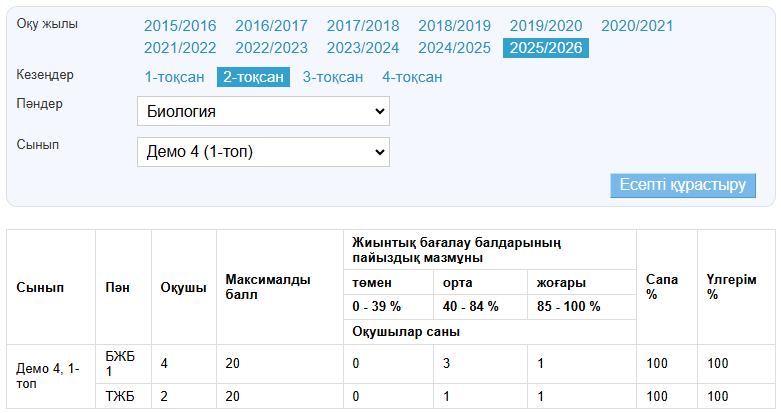Switch to the 2018/2019 academic year
The width and height of the screenshot is (781, 413).
(454, 26)
